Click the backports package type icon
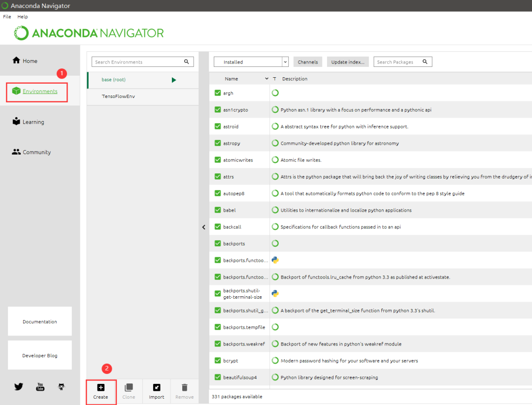532x405 pixels. pos(275,243)
